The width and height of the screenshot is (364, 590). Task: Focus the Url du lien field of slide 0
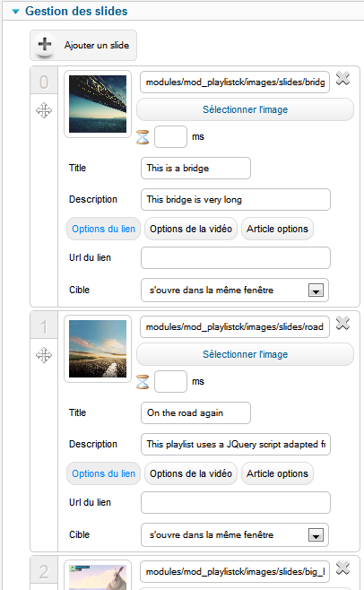click(x=236, y=257)
